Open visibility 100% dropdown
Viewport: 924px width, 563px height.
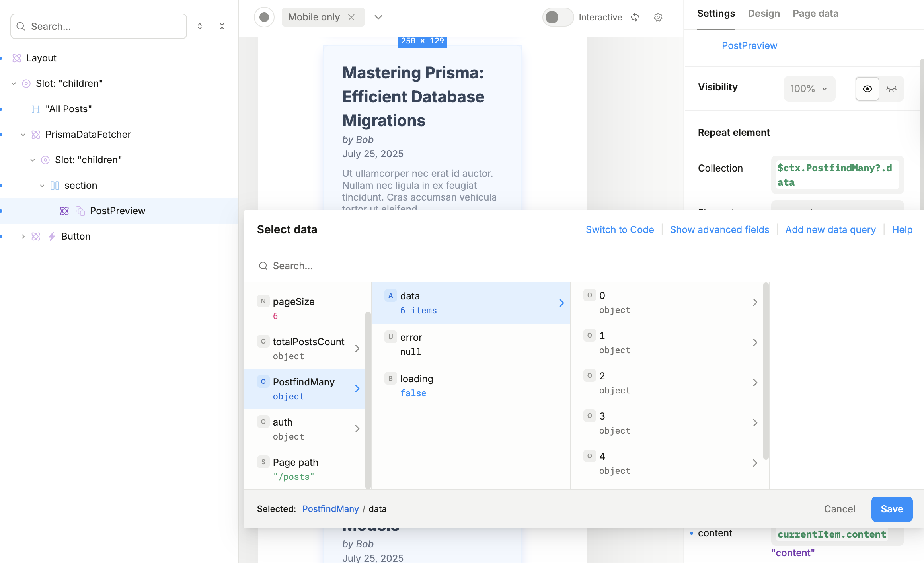tap(809, 88)
